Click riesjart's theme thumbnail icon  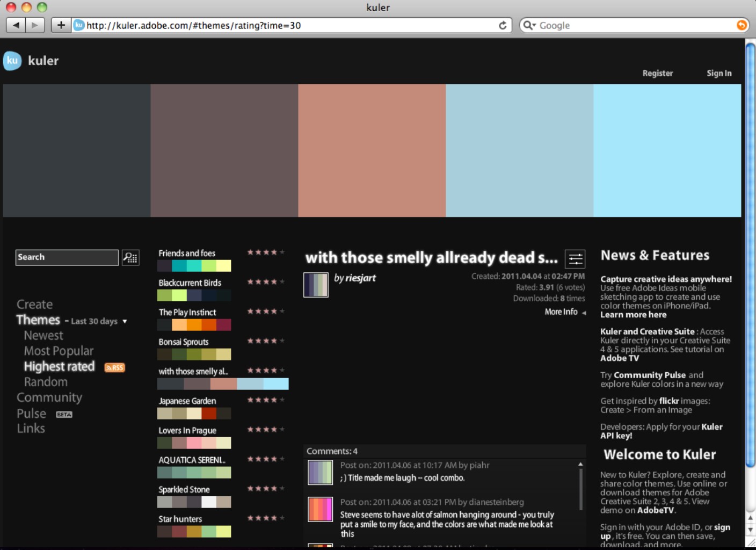click(x=316, y=285)
